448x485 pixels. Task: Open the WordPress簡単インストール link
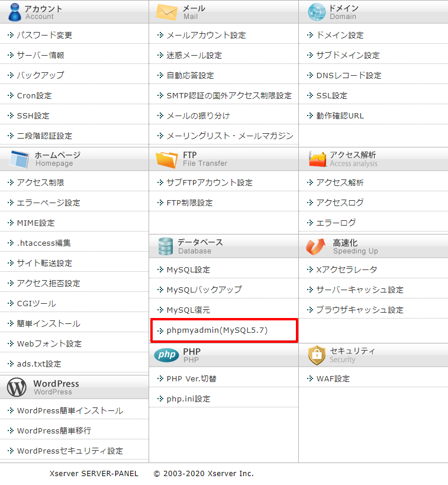click(70, 410)
